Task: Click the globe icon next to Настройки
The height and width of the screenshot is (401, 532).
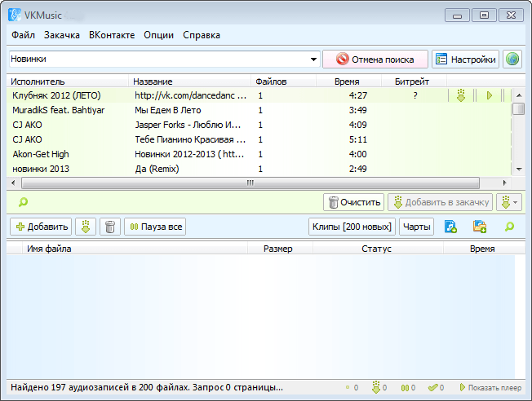Action: tap(512, 59)
